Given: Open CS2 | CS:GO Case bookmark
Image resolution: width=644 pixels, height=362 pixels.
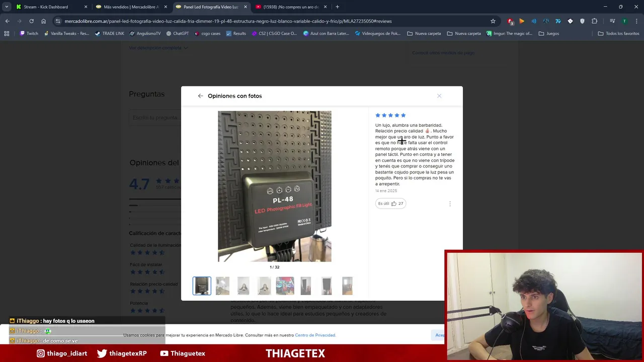Looking at the screenshot, I should (x=274, y=34).
